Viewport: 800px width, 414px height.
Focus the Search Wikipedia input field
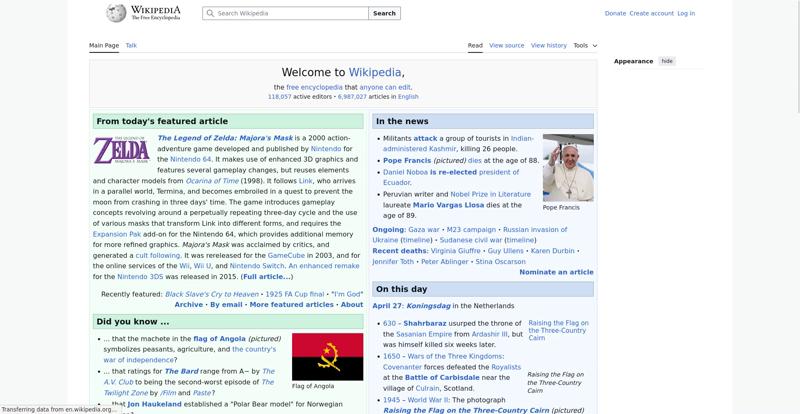click(x=285, y=13)
